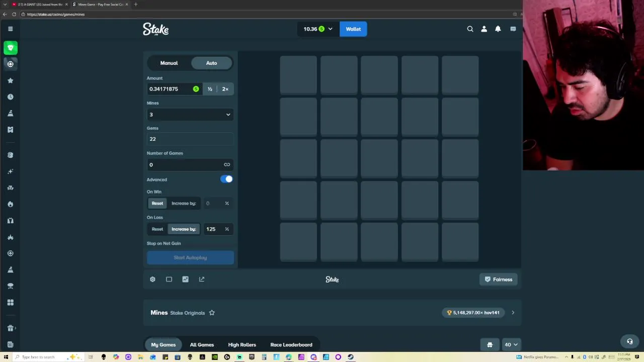Click the Gems 22 field
Screen dimensions: 644x362
tap(190, 139)
